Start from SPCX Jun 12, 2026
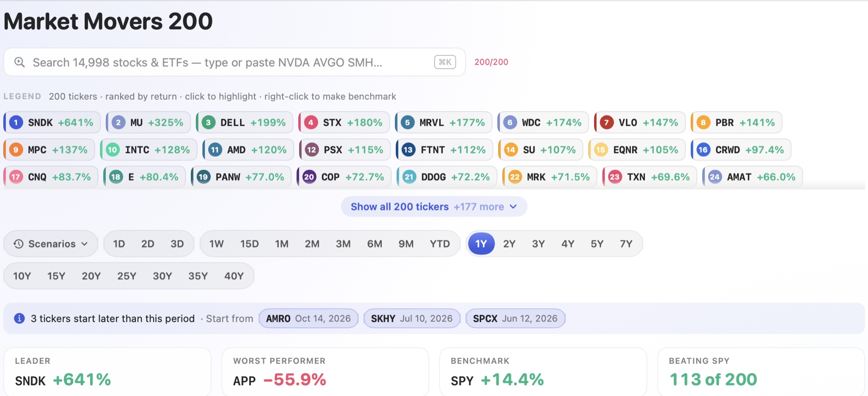The image size is (868, 396). click(515, 318)
